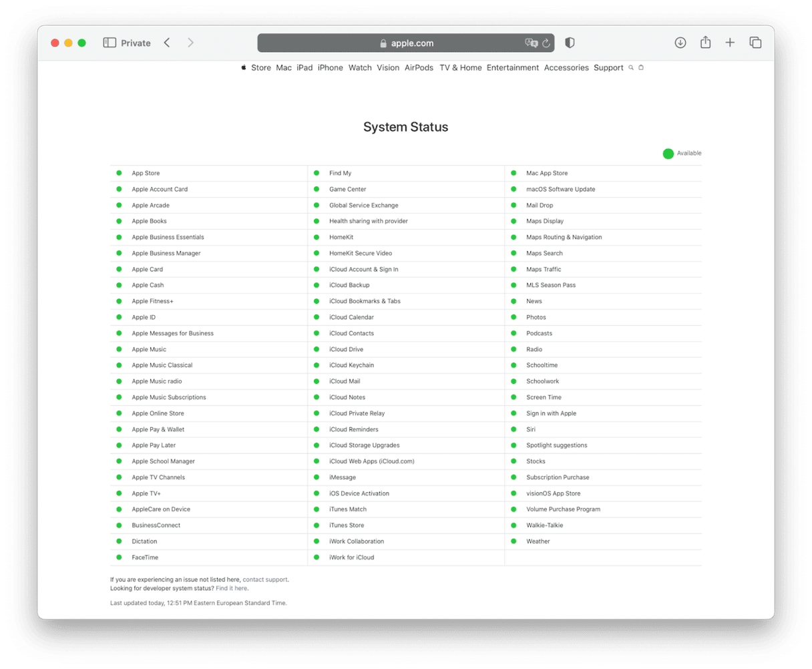This screenshot has height=669, width=812.
Task: Select the visionOS App Store row
Action: 603,493
